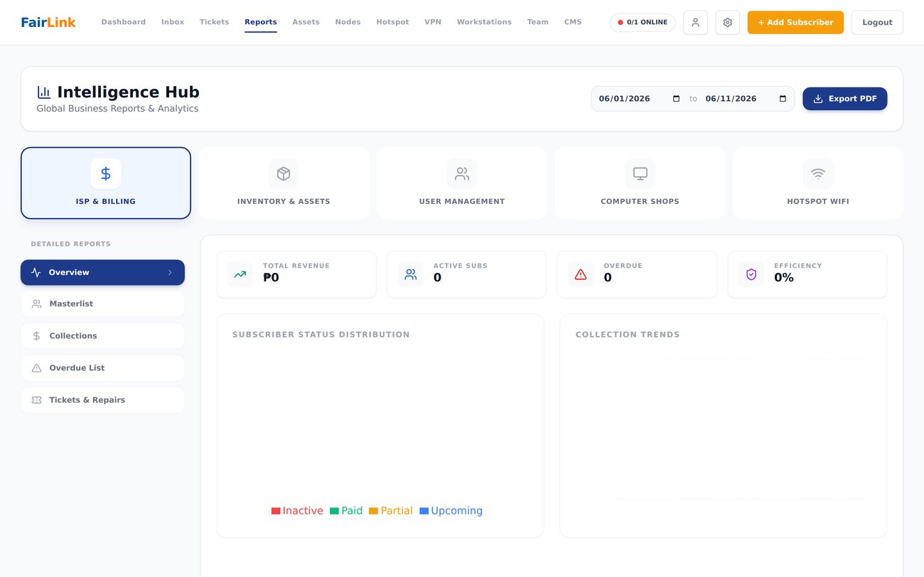The width and height of the screenshot is (924, 577).
Task: Click the Hotspot WiFi signal icon
Action: (818, 173)
